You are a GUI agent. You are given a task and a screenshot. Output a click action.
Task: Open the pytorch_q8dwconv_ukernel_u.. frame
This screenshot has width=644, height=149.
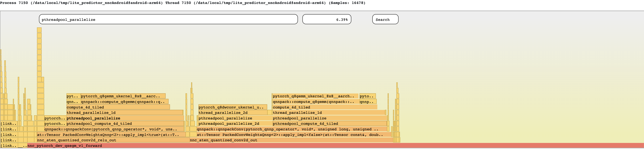pos(233,107)
